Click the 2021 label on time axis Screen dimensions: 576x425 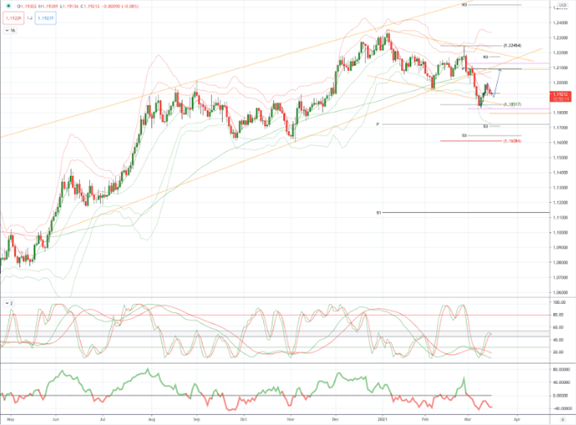point(383,419)
